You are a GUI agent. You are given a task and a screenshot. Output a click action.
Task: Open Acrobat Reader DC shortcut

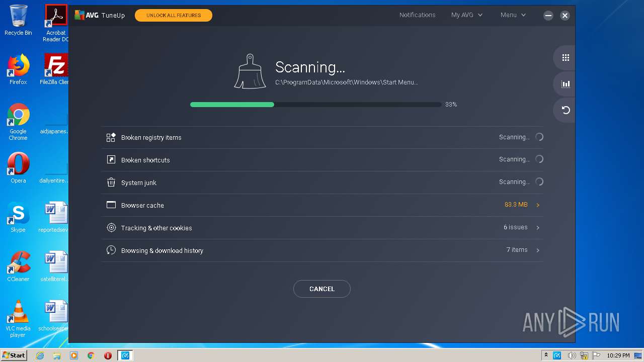[56, 23]
